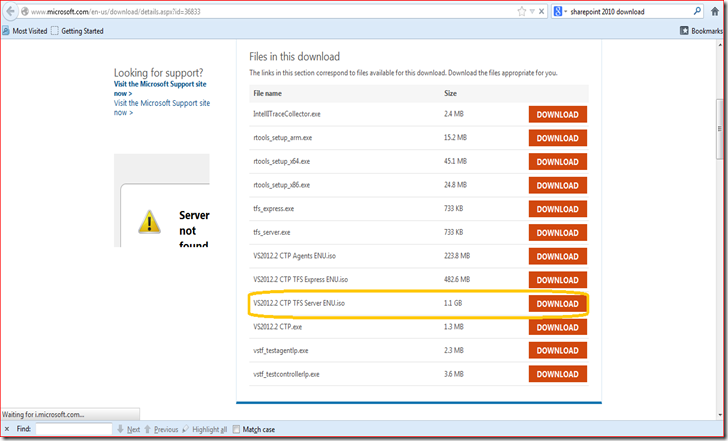This screenshot has height=441, width=728.
Task: Open the Google search engine selector
Action: pyautogui.click(x=560, y=12)
